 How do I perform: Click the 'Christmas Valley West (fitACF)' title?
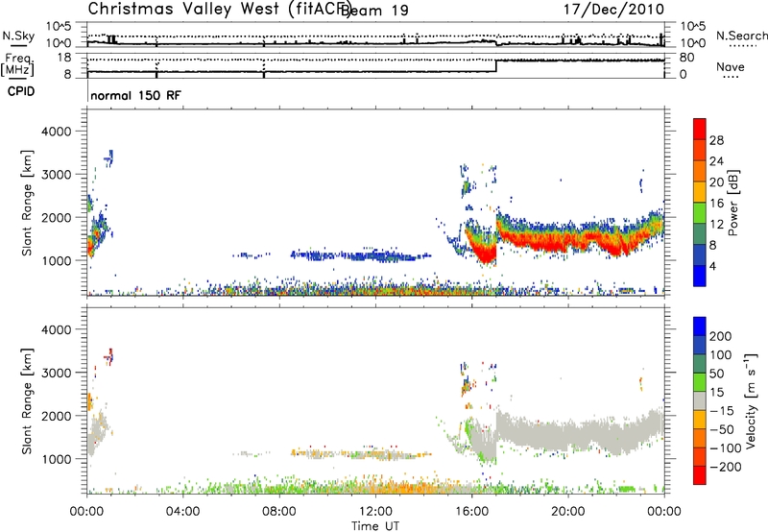click(x=220, y=9)
